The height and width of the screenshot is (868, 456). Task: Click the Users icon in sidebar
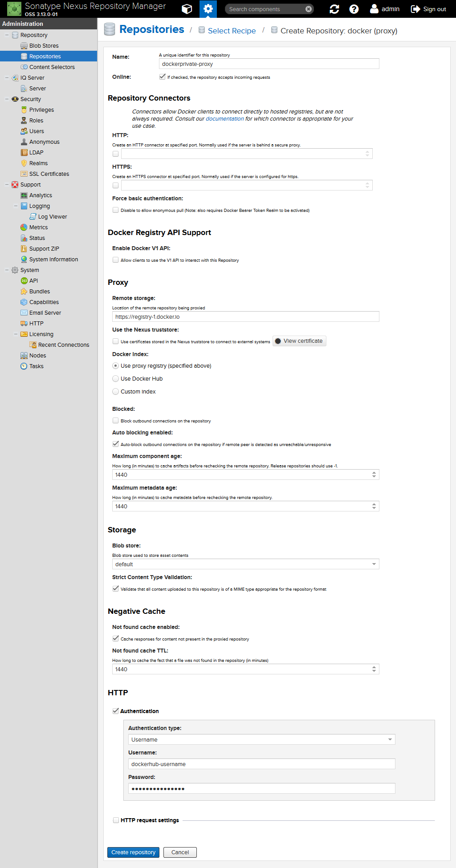click(24, 131)
